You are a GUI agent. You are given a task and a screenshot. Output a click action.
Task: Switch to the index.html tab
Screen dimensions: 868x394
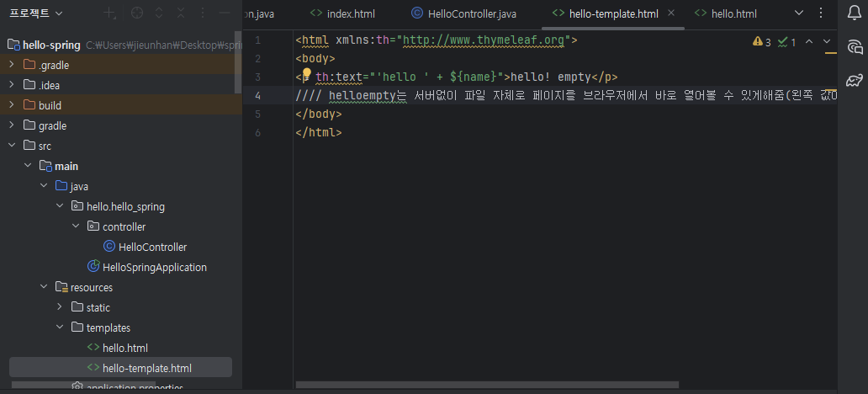pos(342,13)
